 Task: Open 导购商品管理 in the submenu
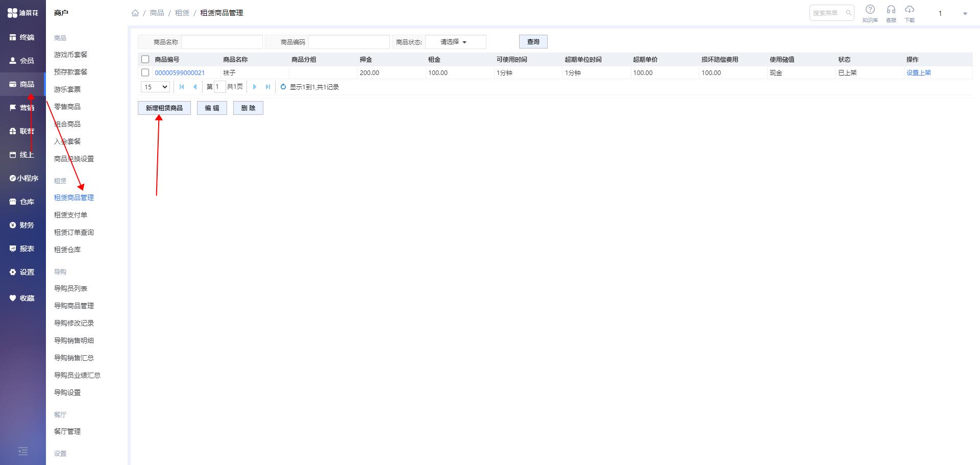point(74,306)
